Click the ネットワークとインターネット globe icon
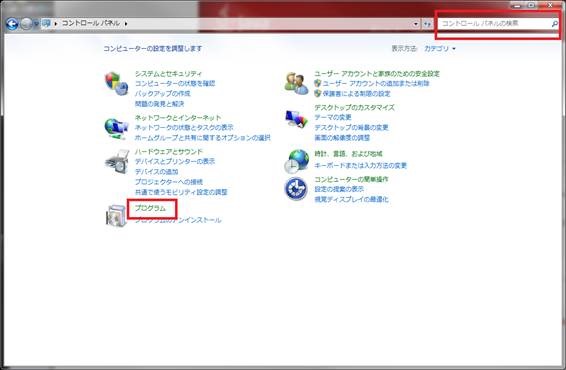Image resolution: width=566 pixels, height=370 pixels. point(116,128)
